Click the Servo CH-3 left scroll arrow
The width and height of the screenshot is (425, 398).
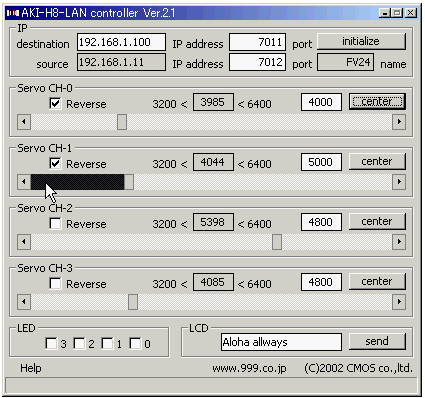point(24,302)
